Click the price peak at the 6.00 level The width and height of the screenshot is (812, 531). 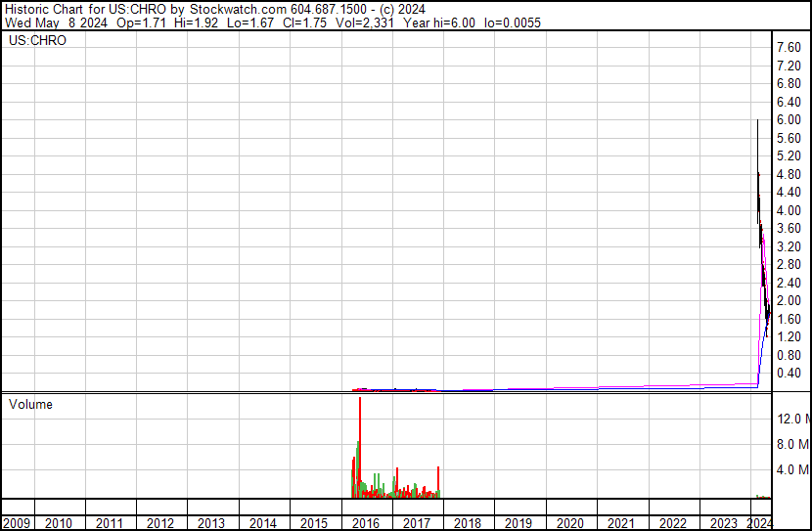[757, 120]
